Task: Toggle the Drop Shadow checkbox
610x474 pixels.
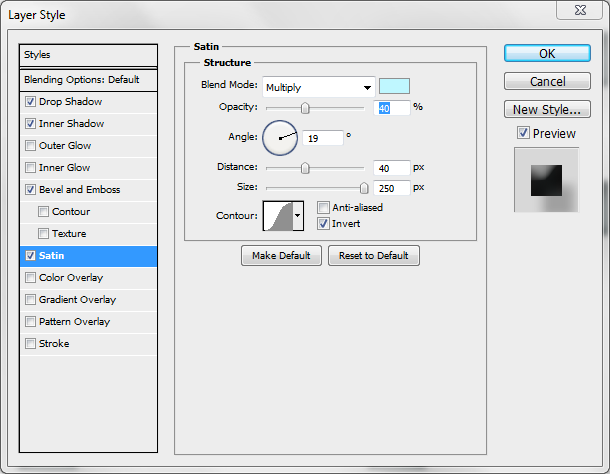Action: (30, 102)
